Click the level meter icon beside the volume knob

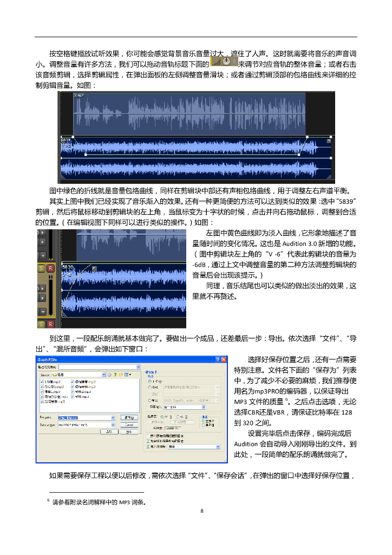[x=217, y=62]
